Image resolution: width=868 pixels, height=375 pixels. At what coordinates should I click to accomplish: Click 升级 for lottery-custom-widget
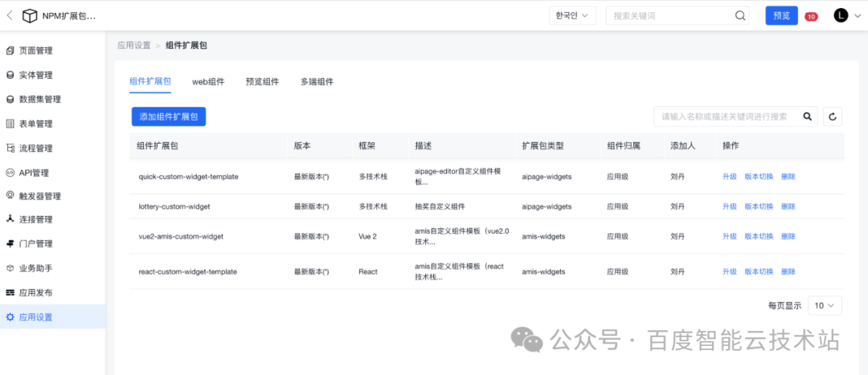point(730,206)
